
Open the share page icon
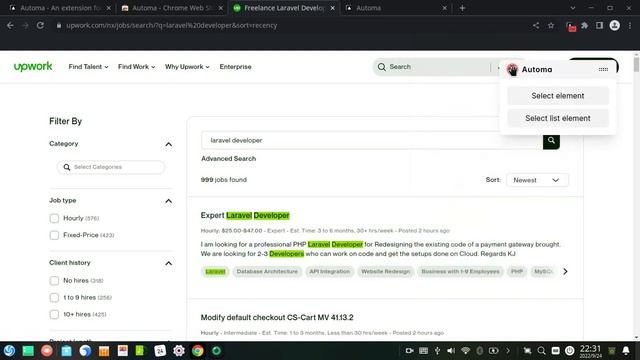click(x=536, y=25)
